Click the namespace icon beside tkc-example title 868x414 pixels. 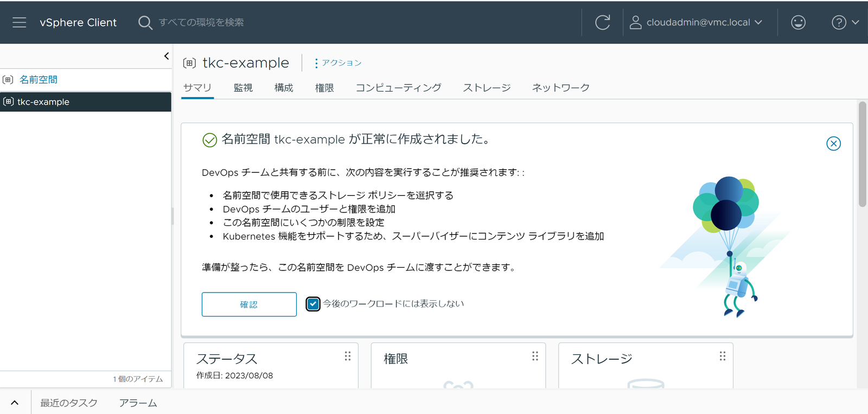pos(189,63)
